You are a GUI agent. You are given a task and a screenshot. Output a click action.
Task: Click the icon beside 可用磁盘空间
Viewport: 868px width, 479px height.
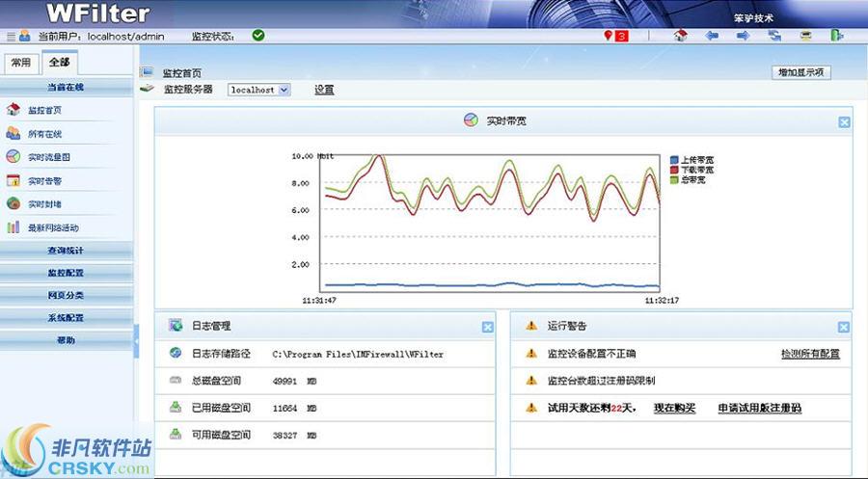click(176, 434)
